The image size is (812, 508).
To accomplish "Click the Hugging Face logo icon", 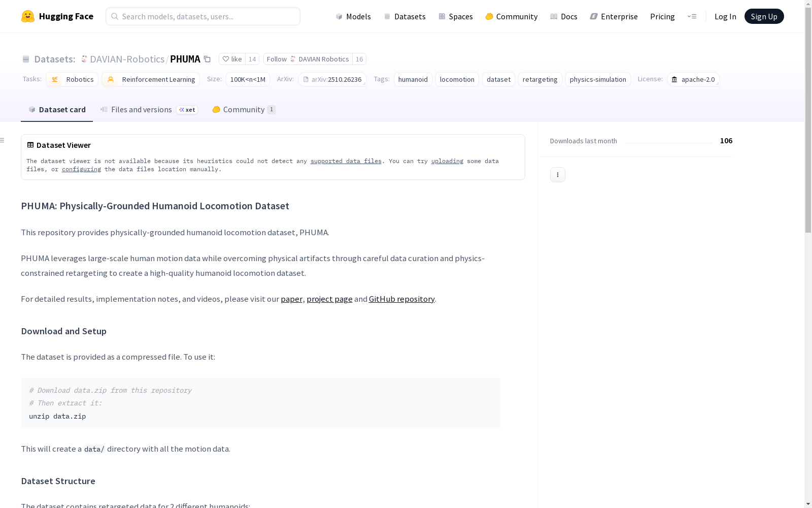I will [x=28, y=16].
